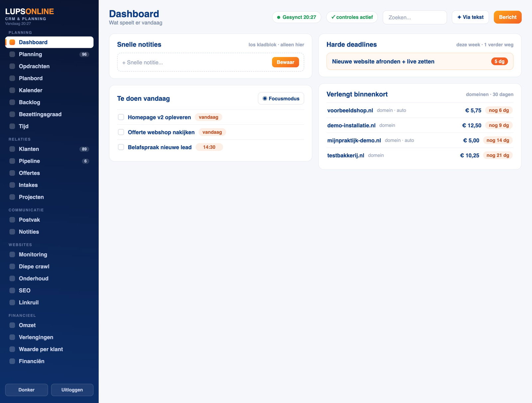
Task: Click the Omzet sidebar icon
Action: [x=12, y=325]
